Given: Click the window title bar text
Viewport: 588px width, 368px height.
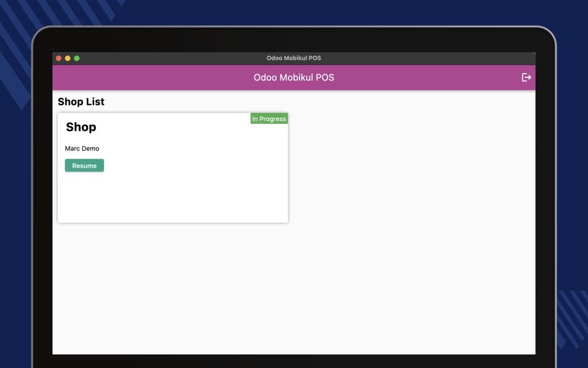Looking at the screenshot, I should click(293, 58).
